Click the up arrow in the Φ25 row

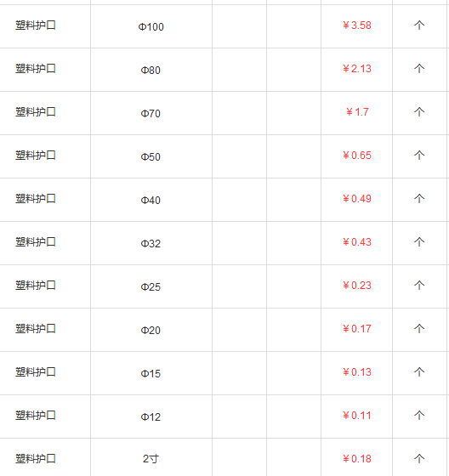(x=419, y=286)
